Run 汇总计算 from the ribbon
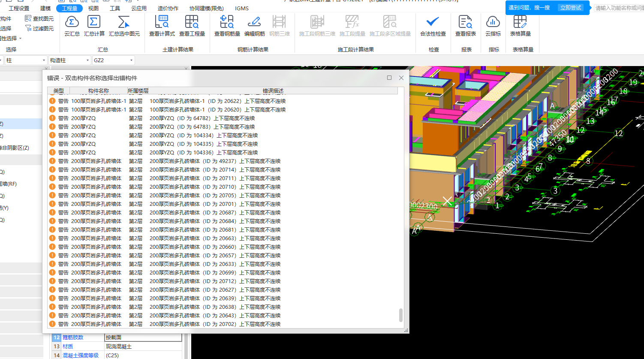Screen dimensions: 644x359 pyautogui.click(x=94, y=25)
